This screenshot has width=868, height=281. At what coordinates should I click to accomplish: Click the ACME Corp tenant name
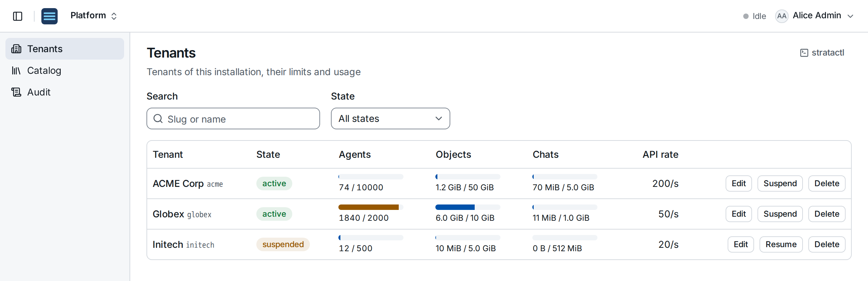pos(178,183)
